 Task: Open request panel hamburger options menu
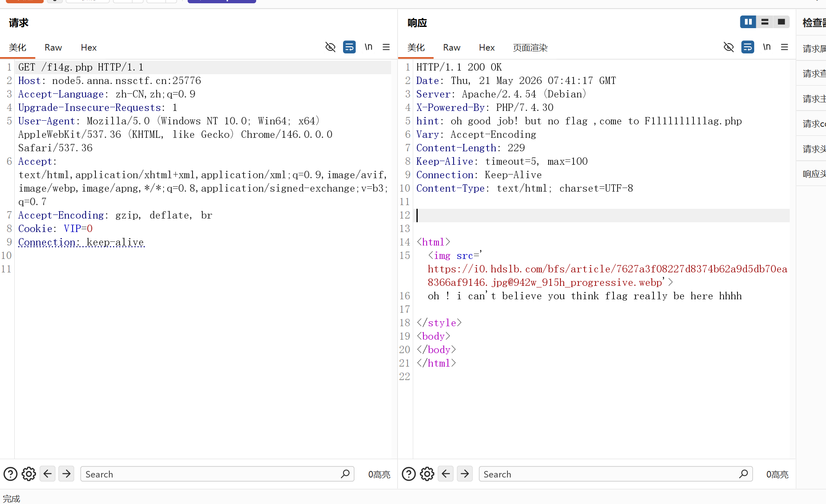coord(386,47)
